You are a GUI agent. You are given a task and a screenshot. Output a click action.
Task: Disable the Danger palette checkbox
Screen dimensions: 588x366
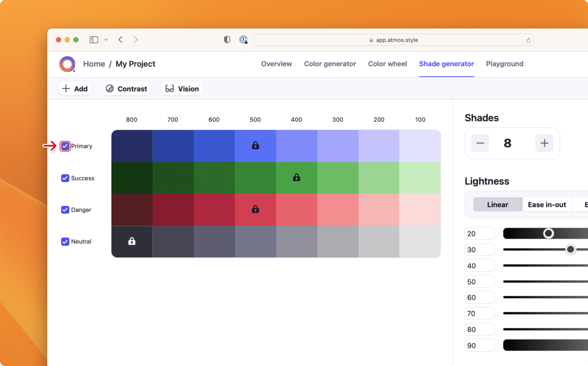65,210
